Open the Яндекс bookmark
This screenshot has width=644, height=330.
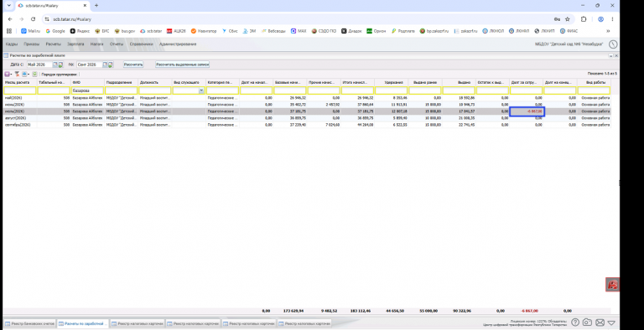pyautogui.click(x=80, y=31)
